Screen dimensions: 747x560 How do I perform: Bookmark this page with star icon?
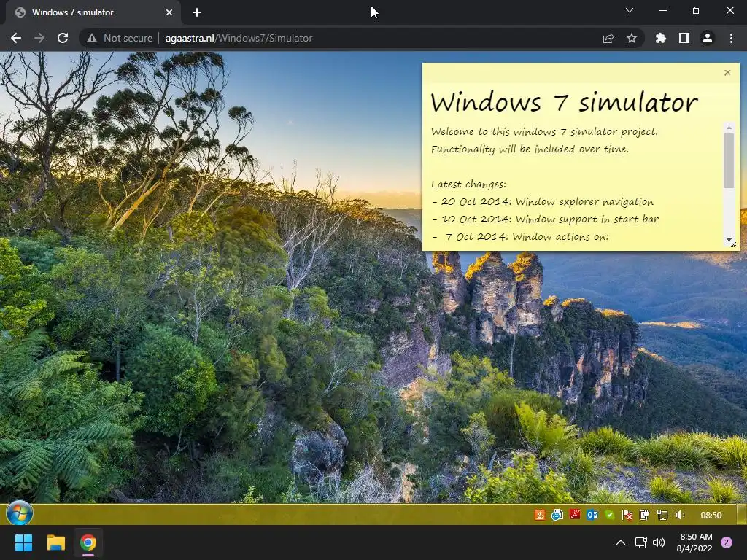click(632, 38)
